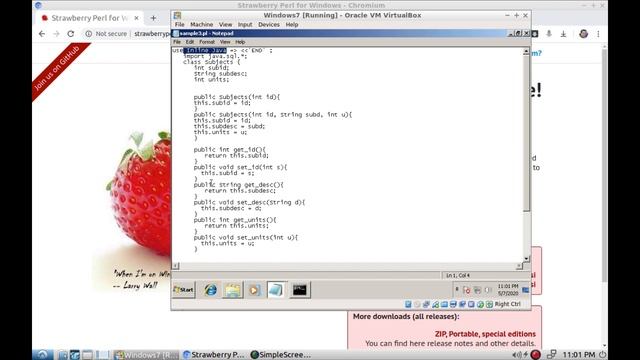Open the Command Prompt taskbar icon in VM
Image resolution: width=640 pixels, height=360 pixels.
pyautogui.click(x=300, y=290)
